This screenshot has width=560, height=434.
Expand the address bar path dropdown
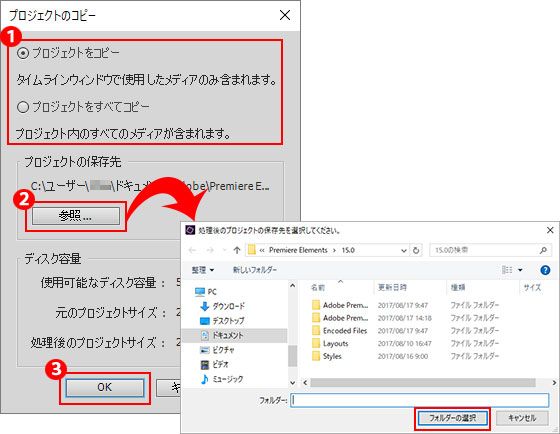click(x=404, y=250)
